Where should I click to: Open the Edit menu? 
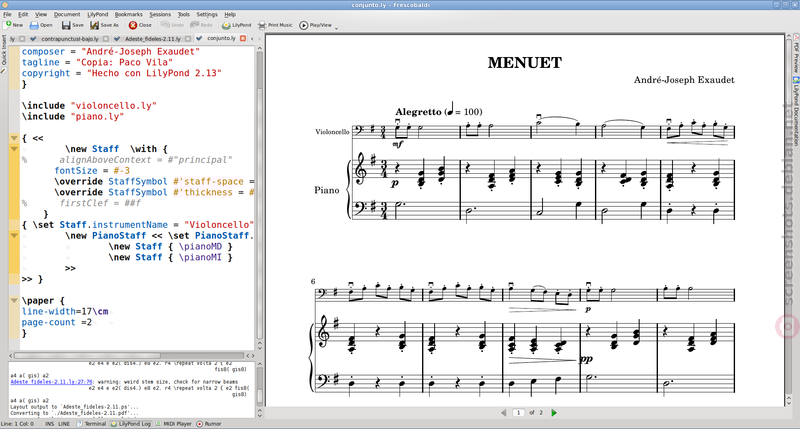pyautogui.click(x=23, y=14)
